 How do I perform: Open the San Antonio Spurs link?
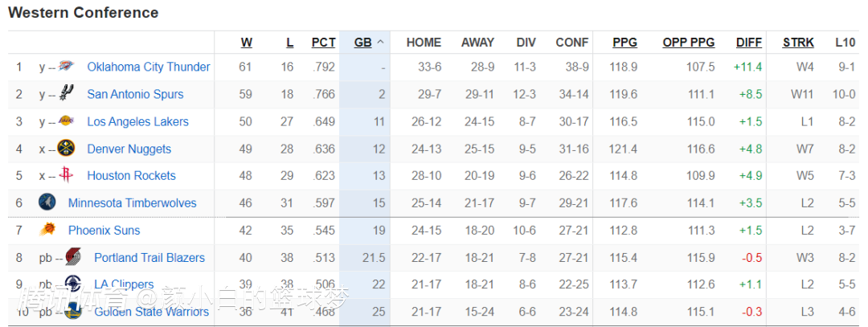135,94
